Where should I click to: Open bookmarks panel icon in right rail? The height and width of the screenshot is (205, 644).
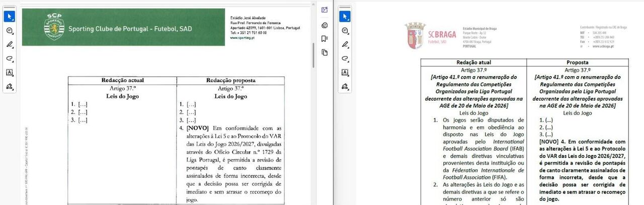pos(325,38)
